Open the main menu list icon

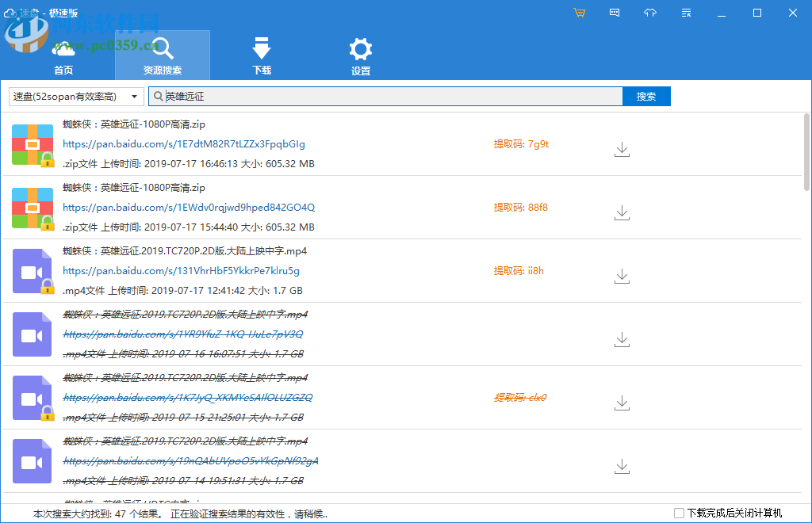coord(686,13)
